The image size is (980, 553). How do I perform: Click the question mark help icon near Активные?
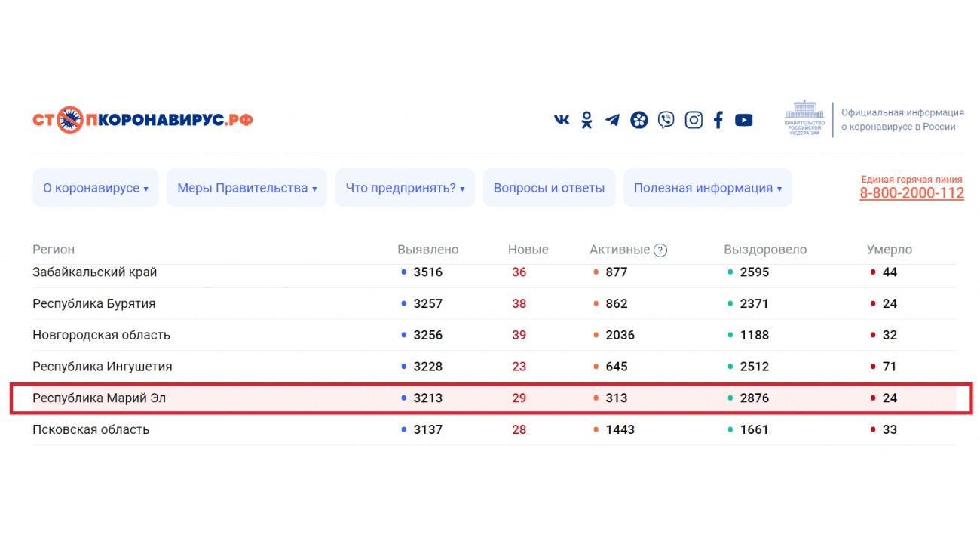click(660, 250)
